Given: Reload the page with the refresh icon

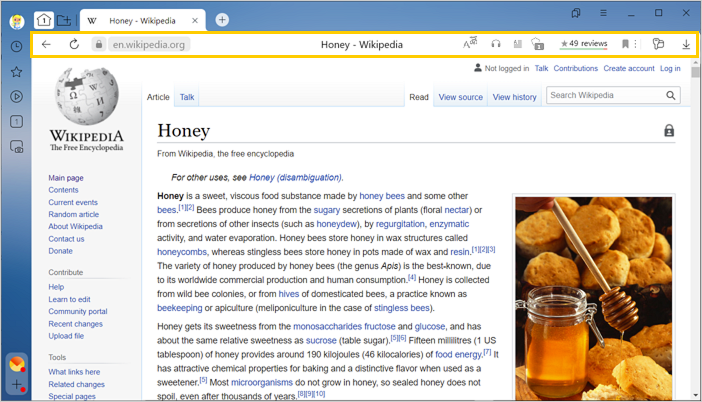Looking at the screenshot, I should pos(74,44).
